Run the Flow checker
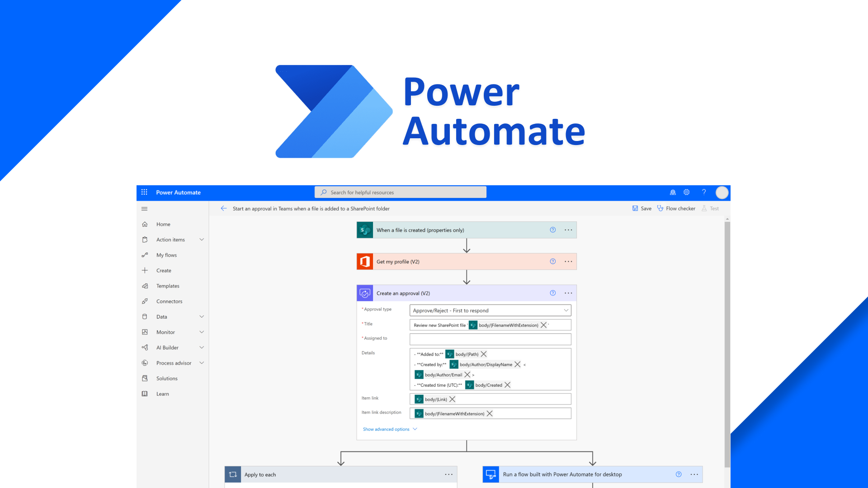868x488 pixels. coord(676,208)
